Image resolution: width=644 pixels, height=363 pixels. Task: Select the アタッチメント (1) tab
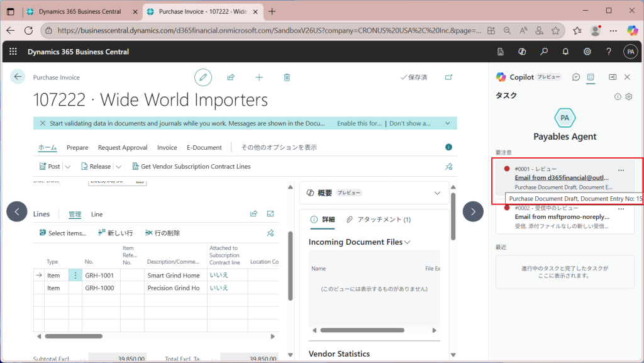[378, 220]
